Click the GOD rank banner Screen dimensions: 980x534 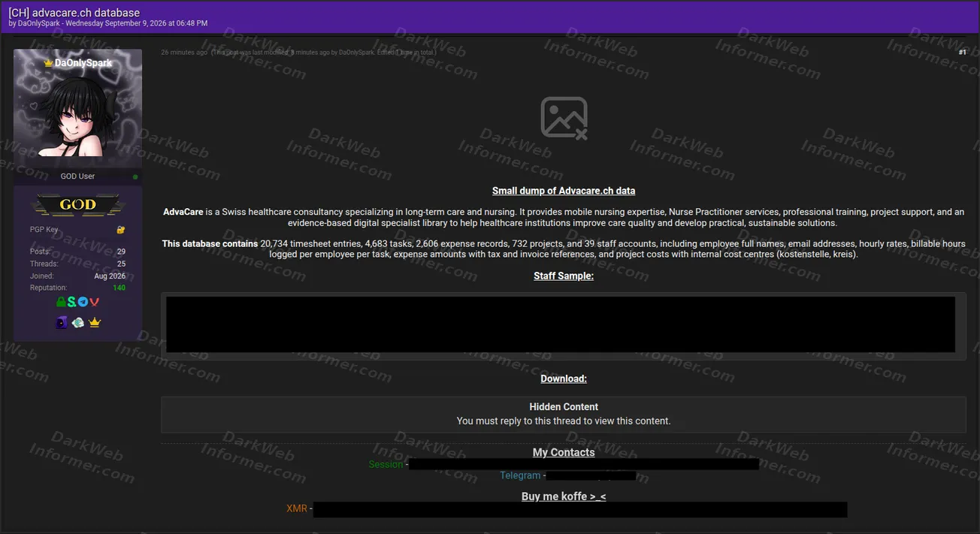point(77,204)
